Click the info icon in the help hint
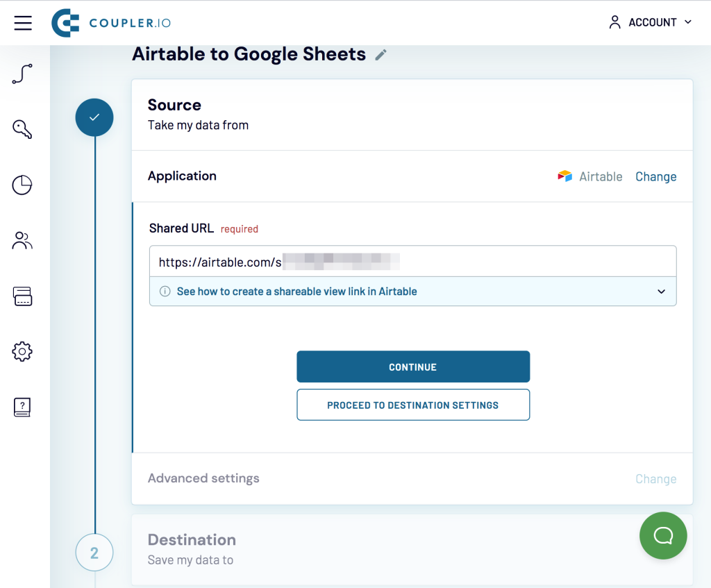 coord(165,291)
